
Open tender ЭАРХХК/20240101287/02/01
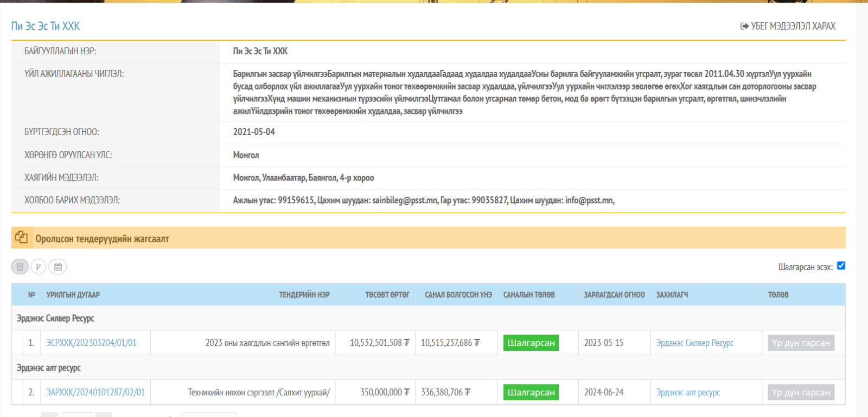click(95, 392)
